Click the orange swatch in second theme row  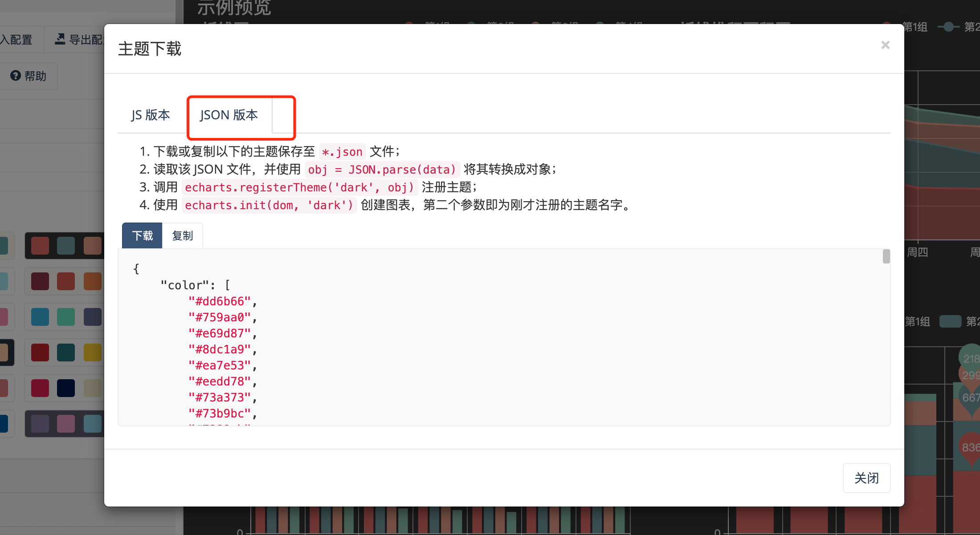pyautogui.click(x=92, y=281)
